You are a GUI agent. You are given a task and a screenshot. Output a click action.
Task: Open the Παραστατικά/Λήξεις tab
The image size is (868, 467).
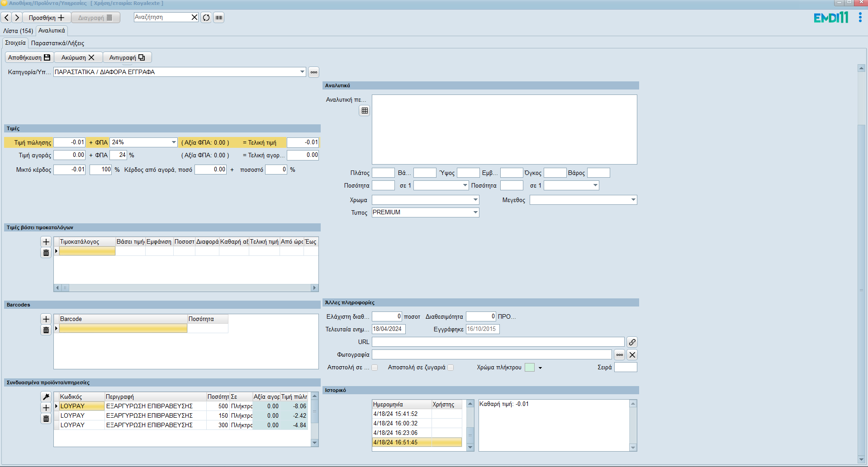point(57,43)
